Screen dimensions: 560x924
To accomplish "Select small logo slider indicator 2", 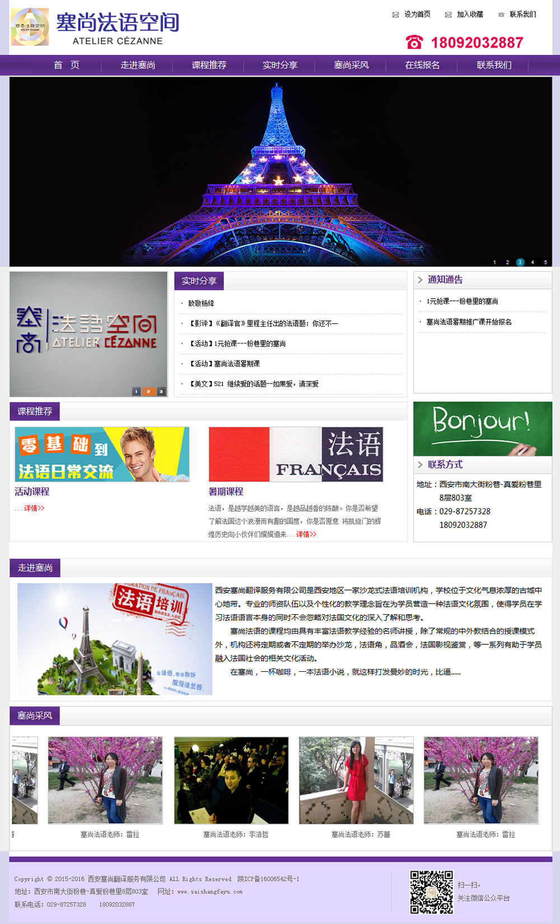I will tap(148, 391).
